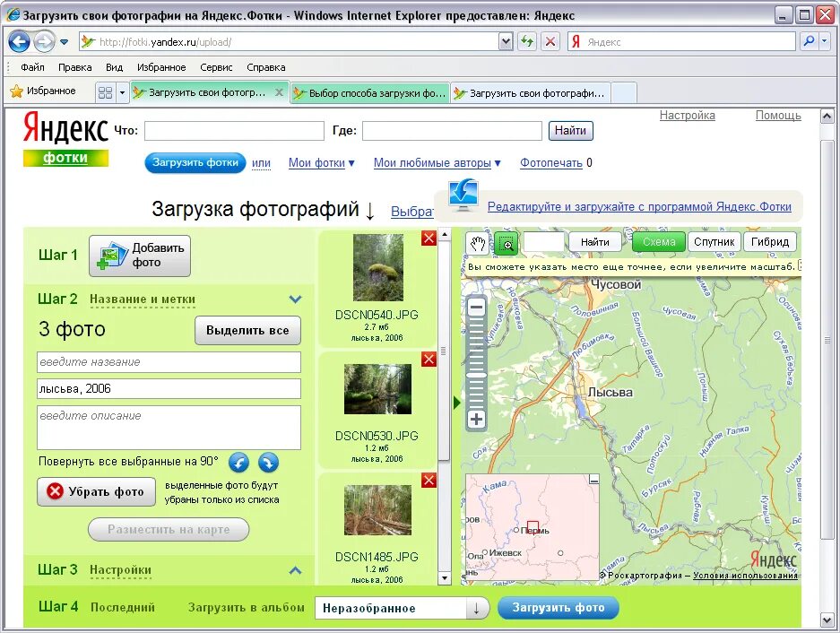Screen dimensions: 840x633
Task: Click the введите название field
Action: coord(169,362)
